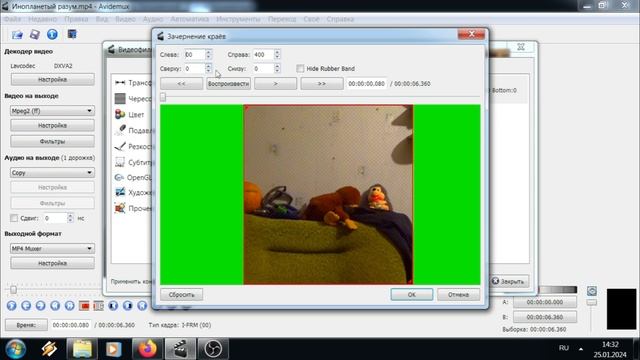The height and width of the screenshot is (360, 640).
Task: Click the Слева value input field
Action: [194, 54]
